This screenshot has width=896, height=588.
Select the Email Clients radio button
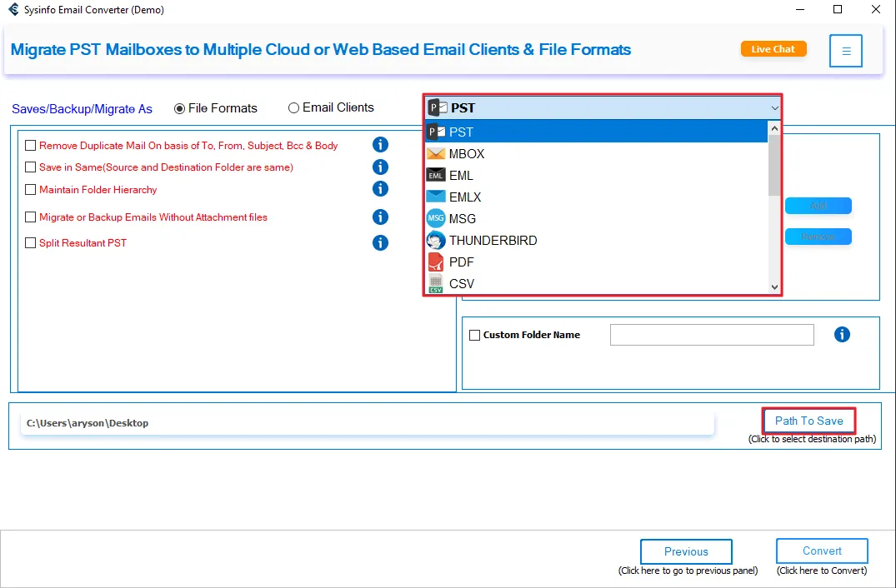pos(293,108)
